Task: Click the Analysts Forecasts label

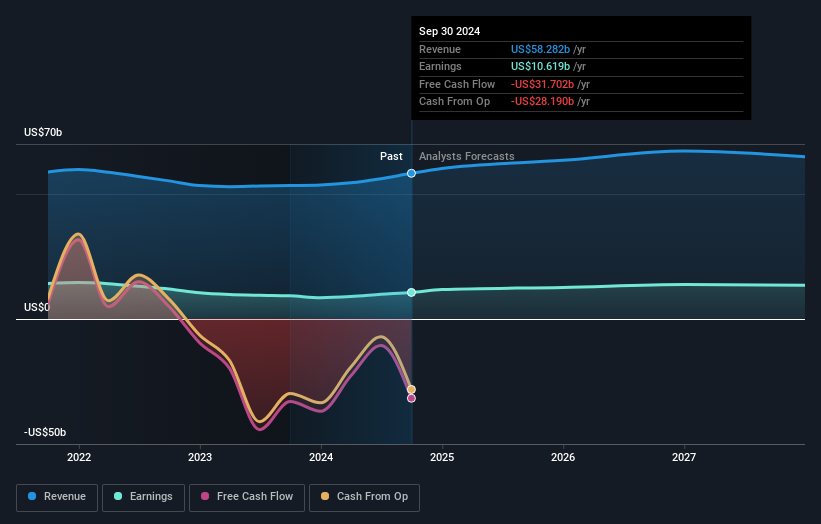Action: [x=467, y=157]
